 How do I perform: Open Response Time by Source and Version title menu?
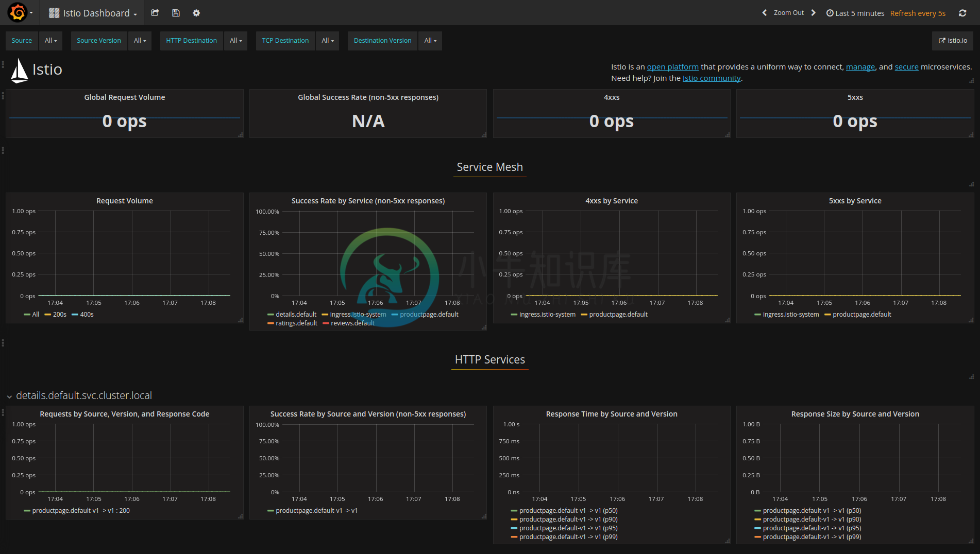[x=612, y=414]
